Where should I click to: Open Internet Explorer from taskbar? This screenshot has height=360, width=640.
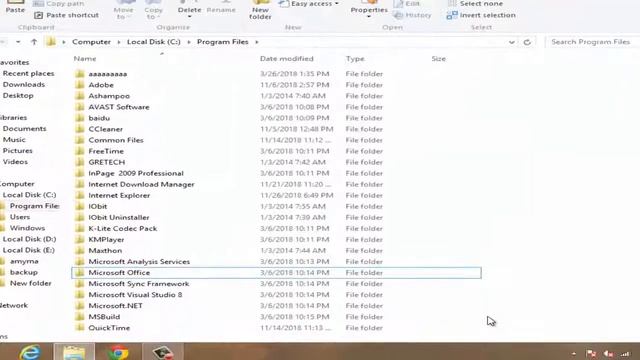pos(30,352)
